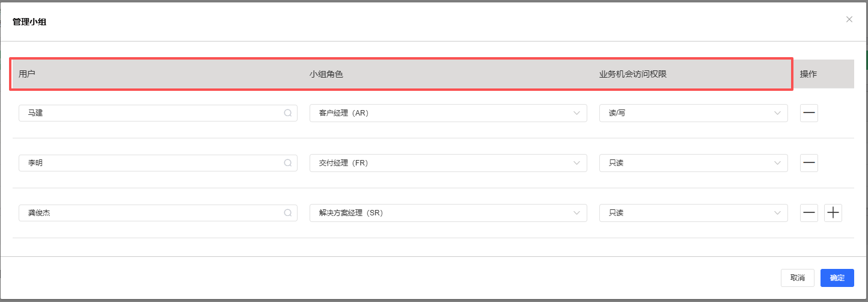Viewport: 868px width, 302px height.
Task: Click the 马建 user input field
Action: tap(150, 113)
